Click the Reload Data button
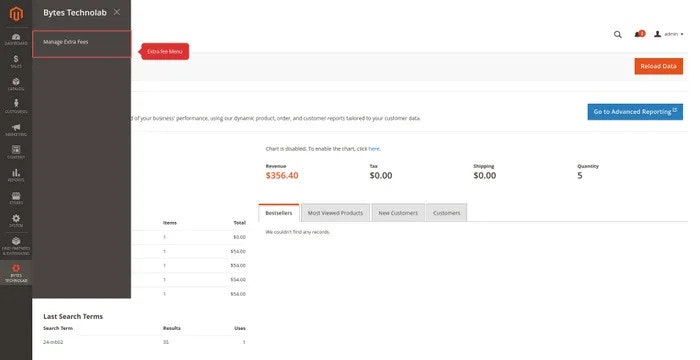 click(658, 66)
